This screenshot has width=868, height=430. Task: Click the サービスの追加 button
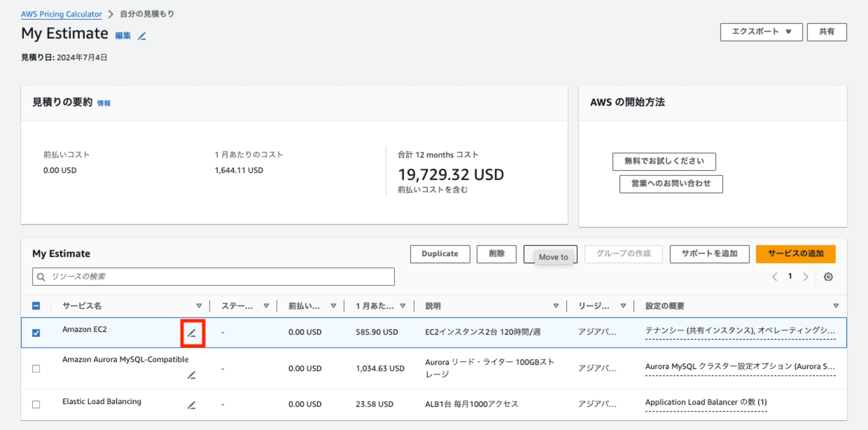[796, 254]
